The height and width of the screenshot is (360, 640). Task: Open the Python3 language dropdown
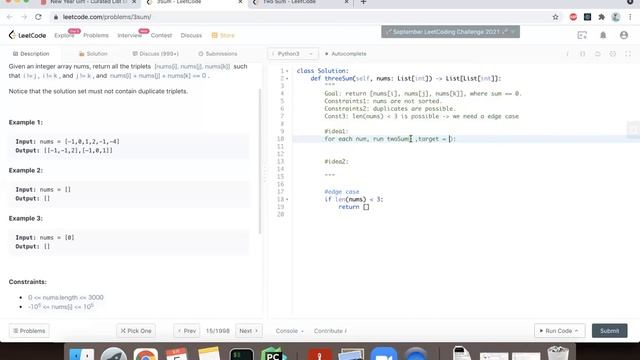click(x=292, y=54)
